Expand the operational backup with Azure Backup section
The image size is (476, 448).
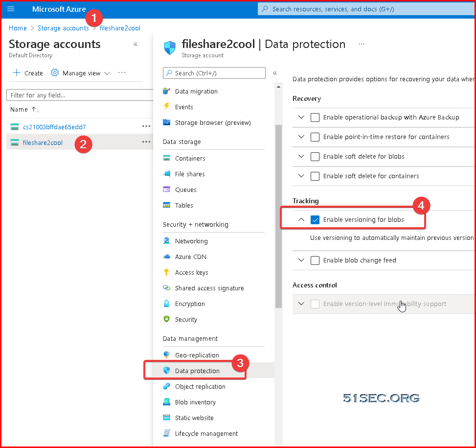coord(301,117)
